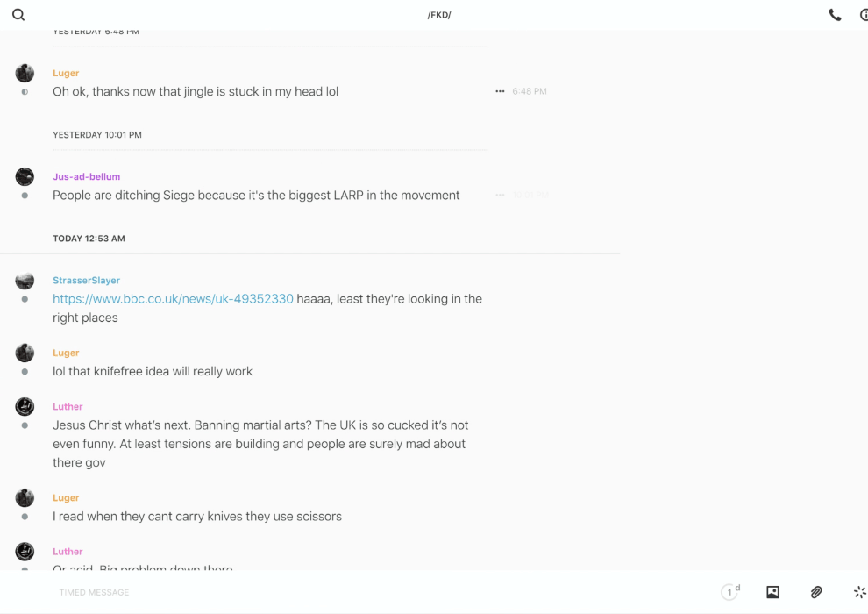Open the search icon in the top bar

coord(18,15)
